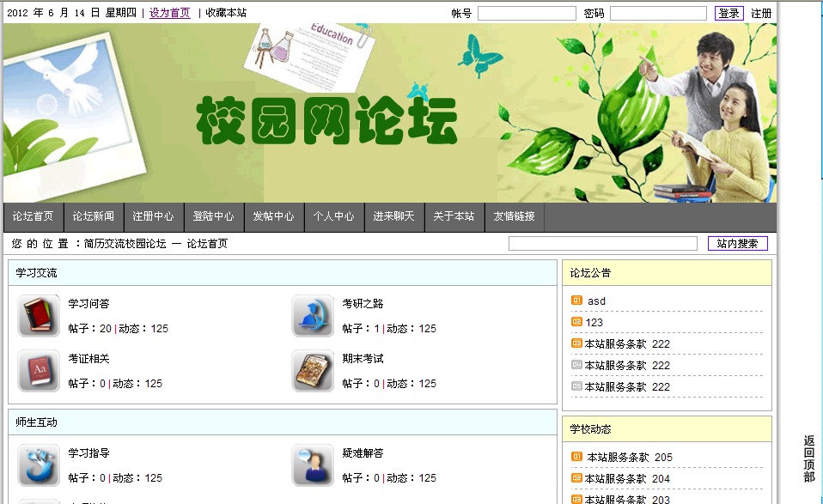Click the 师生互动 section header
Image resolution: width=823 pixels, height=504 pixels.
click(283, 422)
